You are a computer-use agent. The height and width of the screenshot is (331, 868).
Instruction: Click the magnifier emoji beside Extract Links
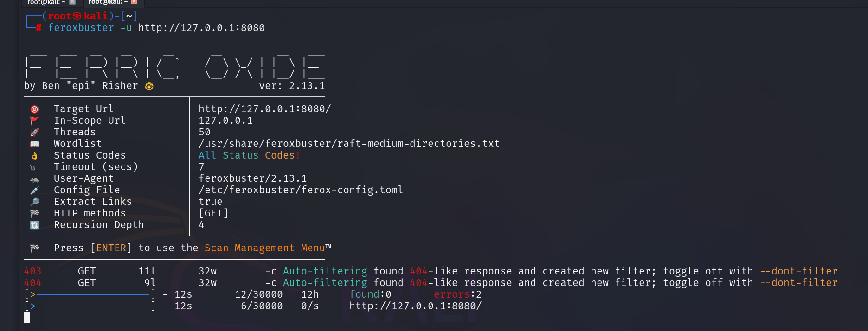(34, 202)
